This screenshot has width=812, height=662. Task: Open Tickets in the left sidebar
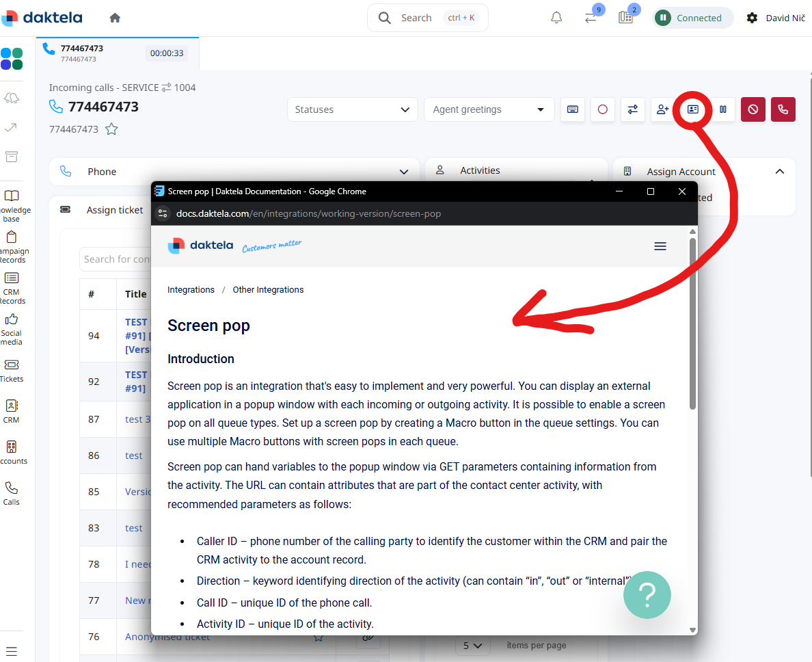tap(11, 371)
